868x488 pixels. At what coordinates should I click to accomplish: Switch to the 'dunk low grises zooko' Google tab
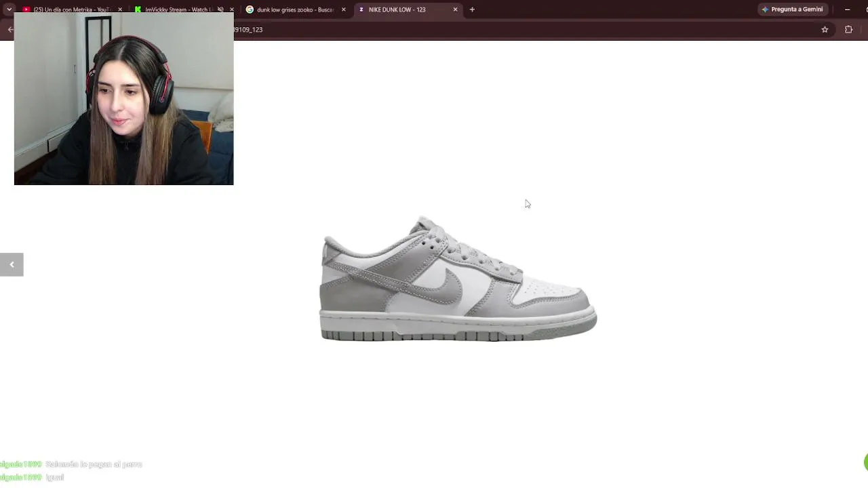coord(294,9)
